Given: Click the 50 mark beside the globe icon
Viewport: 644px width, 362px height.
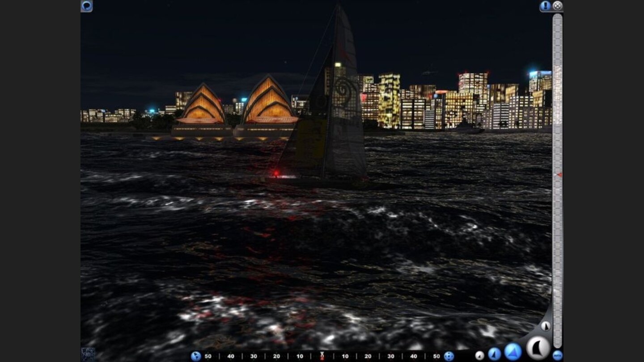Looking at the screenshot, I should tap(208, 356).
